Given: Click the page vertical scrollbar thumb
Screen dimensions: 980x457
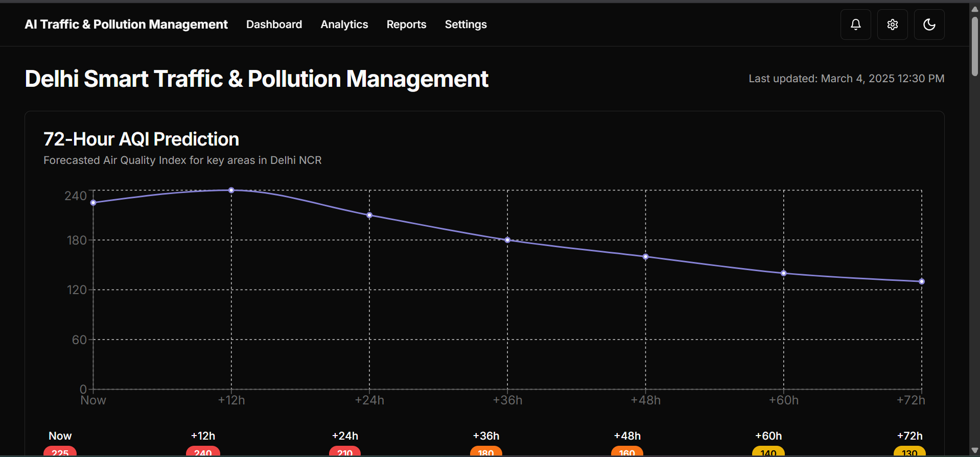Looking at the screenshot, I should (974, 46).
